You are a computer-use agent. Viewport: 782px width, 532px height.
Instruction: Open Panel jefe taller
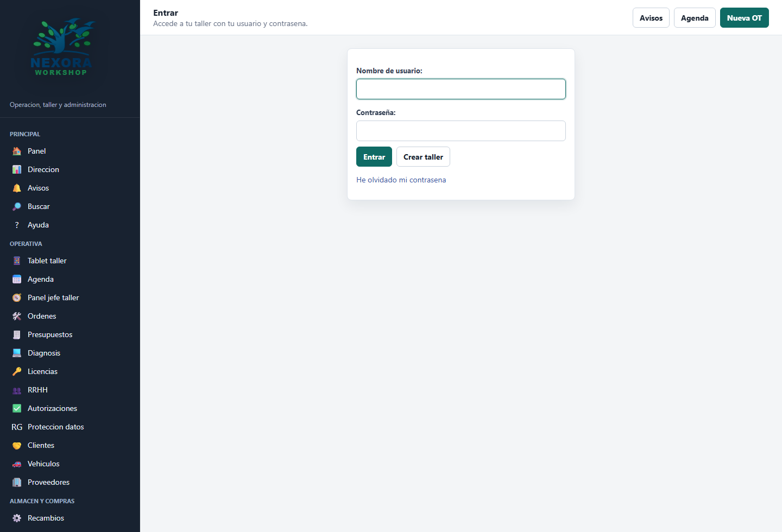coord(70,297)
